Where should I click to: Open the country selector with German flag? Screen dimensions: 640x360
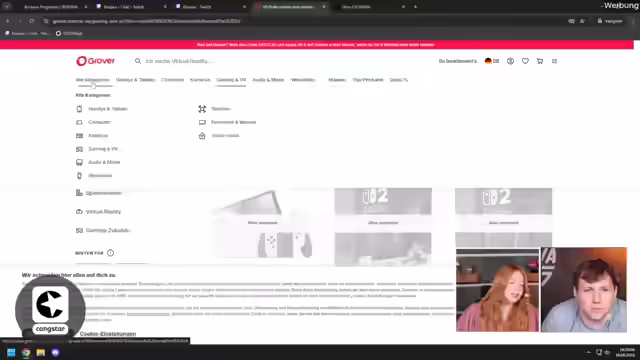492,61
